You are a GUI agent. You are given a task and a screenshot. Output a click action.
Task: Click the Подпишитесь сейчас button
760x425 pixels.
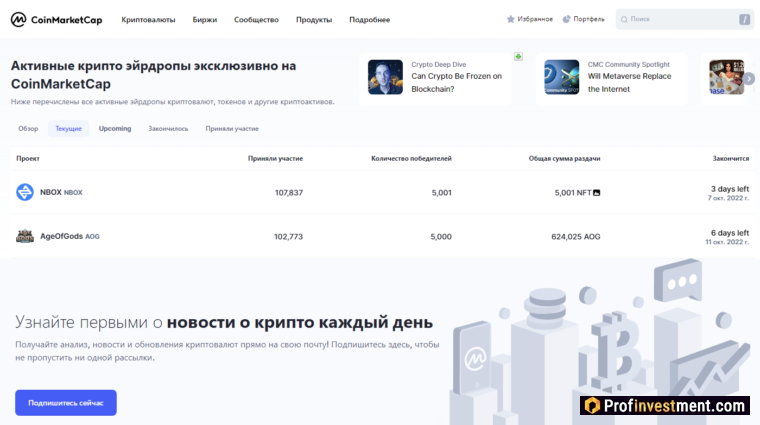(x=66, y=403)
